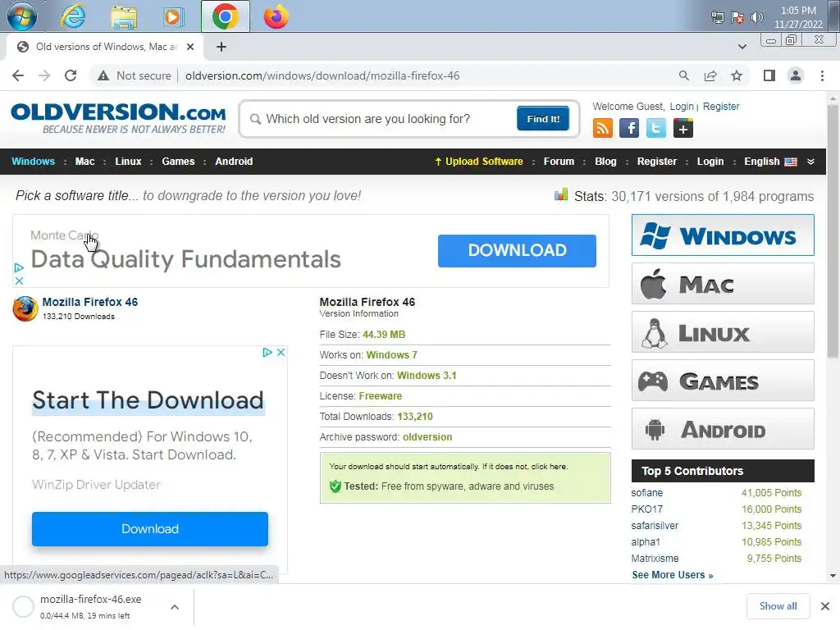Click the plus share icon
Viewport: 840px width, 630px height.
[x=682, y=129]
